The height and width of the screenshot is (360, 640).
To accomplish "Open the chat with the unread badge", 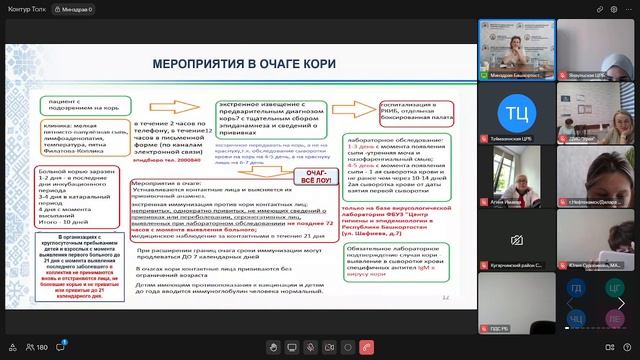I will [60, 347].
